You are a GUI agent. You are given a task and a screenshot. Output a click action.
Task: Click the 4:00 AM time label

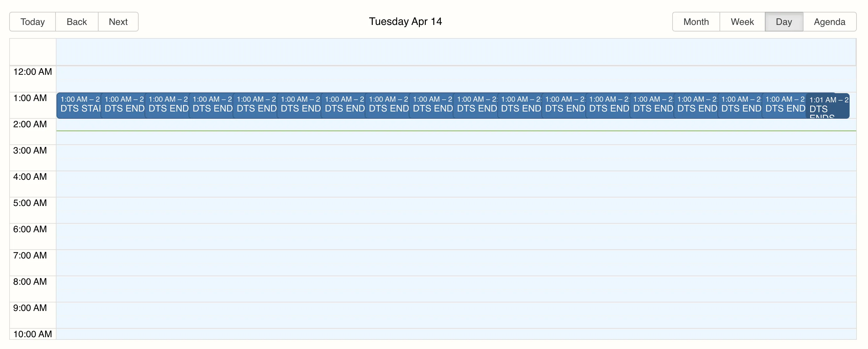(30, 177)
